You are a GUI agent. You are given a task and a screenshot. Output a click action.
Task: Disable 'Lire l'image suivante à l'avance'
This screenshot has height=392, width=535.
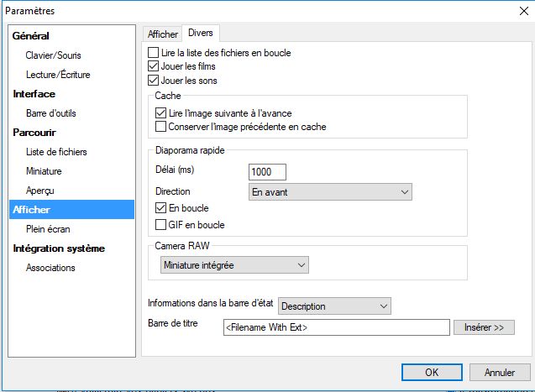161,112
